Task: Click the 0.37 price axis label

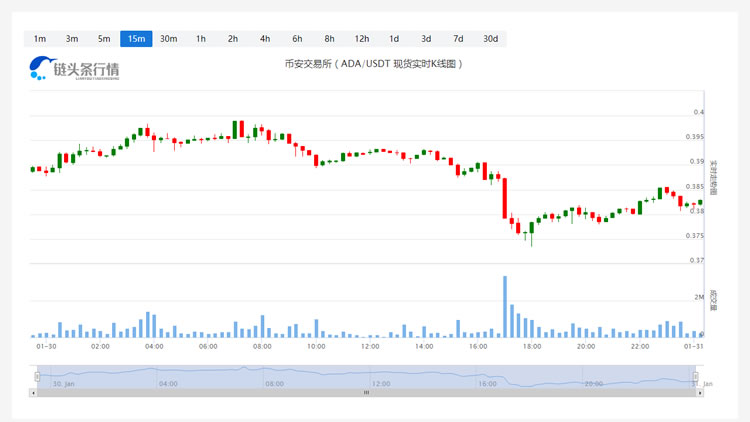Action: 696,260
